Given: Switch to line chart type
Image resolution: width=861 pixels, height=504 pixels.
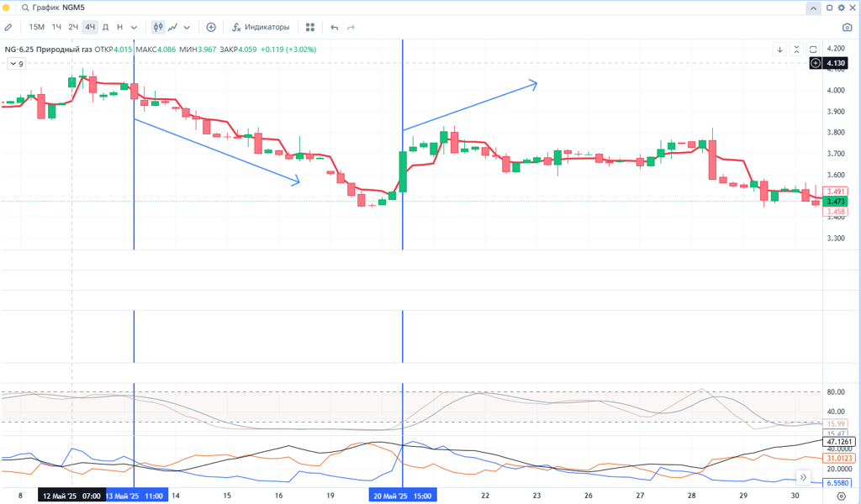Looking at the screenshot, I should (172, 27).
